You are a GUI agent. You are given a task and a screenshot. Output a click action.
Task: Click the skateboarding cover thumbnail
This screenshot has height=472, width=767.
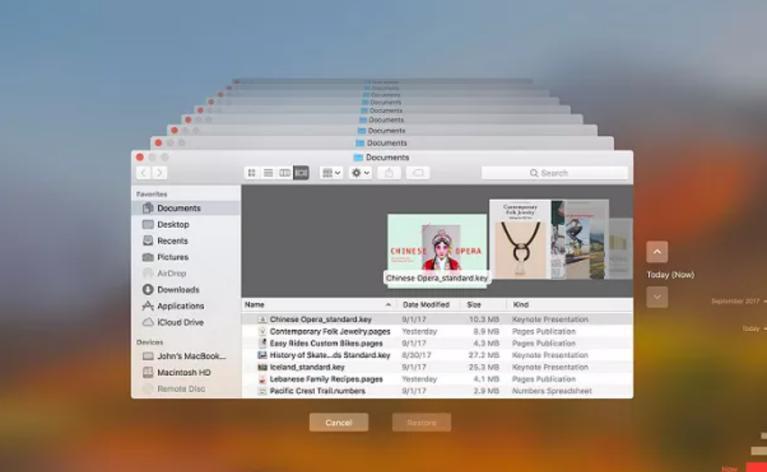point(580,240)
